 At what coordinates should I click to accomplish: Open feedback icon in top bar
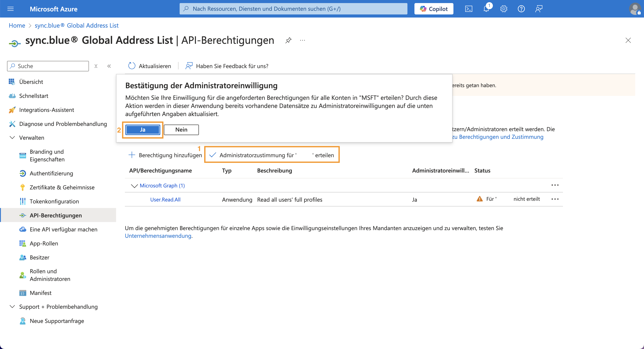538,9
